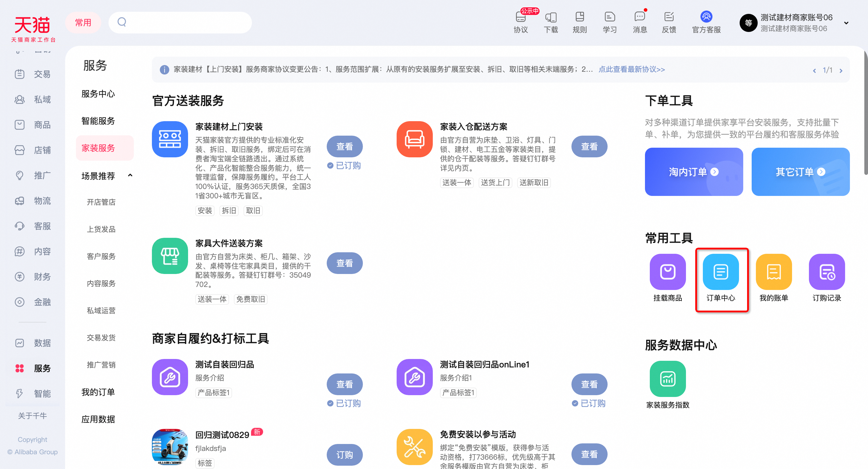Screen dimensions: 868x469
Task: Open the 消息 messages icon
Action: click(x=640, y=22)
